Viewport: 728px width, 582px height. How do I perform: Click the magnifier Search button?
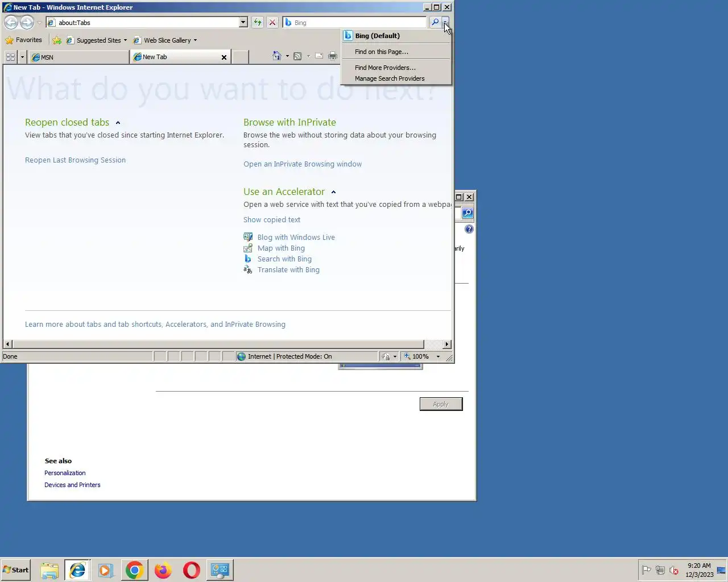(x=435, y=22)
